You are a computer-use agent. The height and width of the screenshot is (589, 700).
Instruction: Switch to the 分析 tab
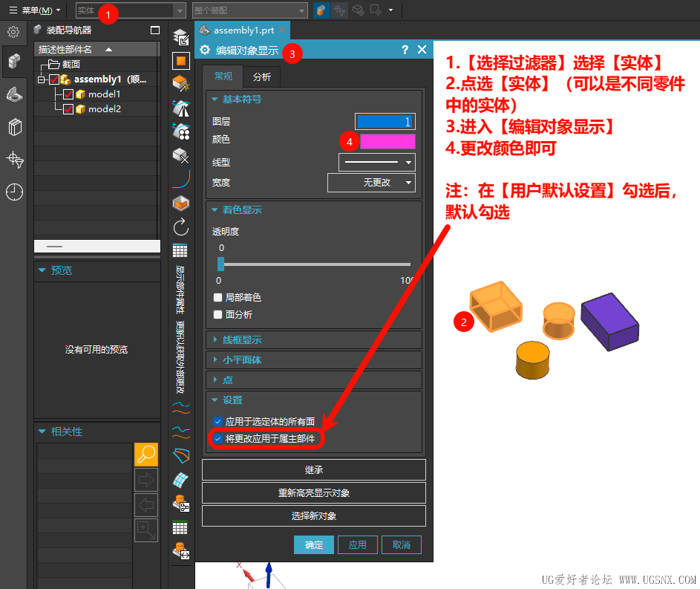(261, 77)
